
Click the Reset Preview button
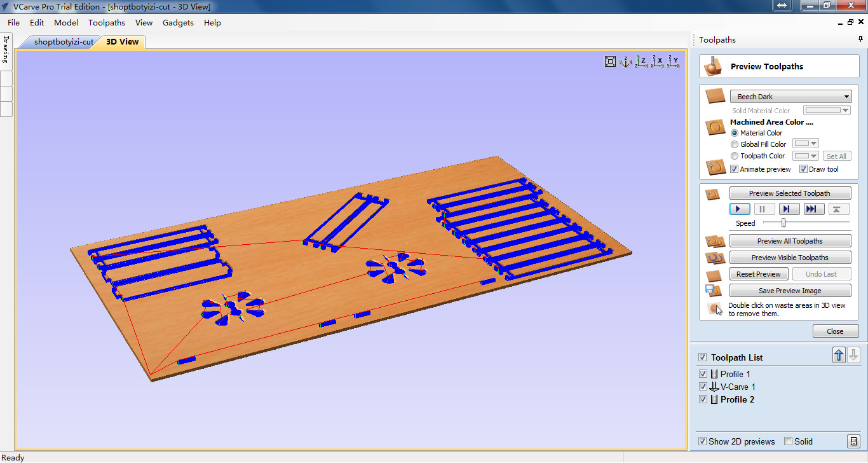pyautogui.click(x=759, y=274)
